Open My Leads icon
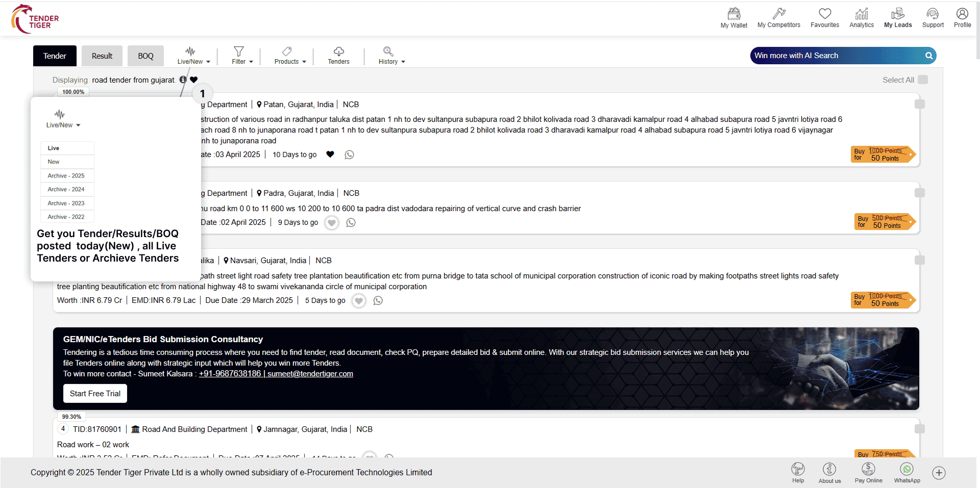The image size is (980, 488). tap(897, 14)
